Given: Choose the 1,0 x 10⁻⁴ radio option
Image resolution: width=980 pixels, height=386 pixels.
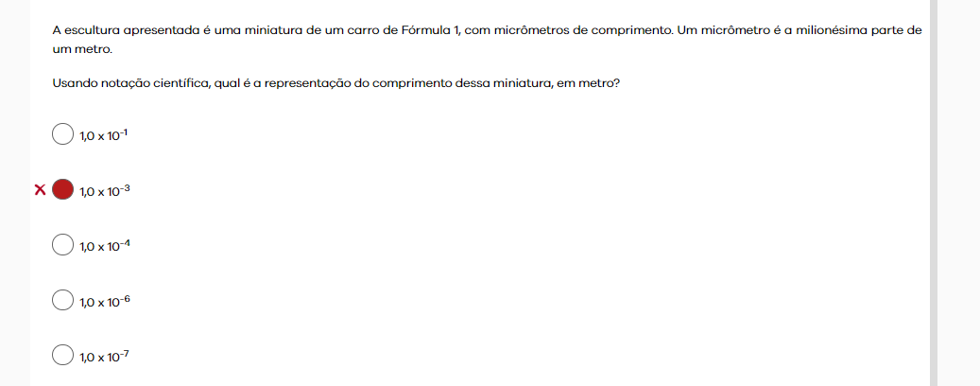Looking at the screenshot, I should (x=62, y=245).
